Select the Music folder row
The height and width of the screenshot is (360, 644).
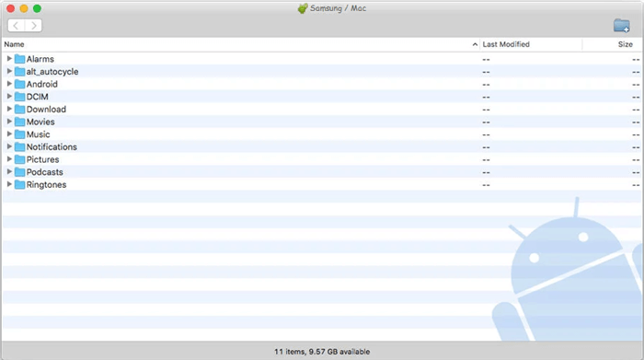(x=322, y=134)
